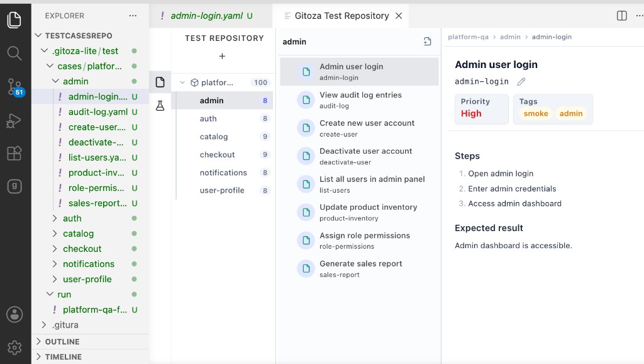The width and height of the screenshot is (644, 364).
Task: Open the Search view in the activity bar
Action: tap(14, 53)
